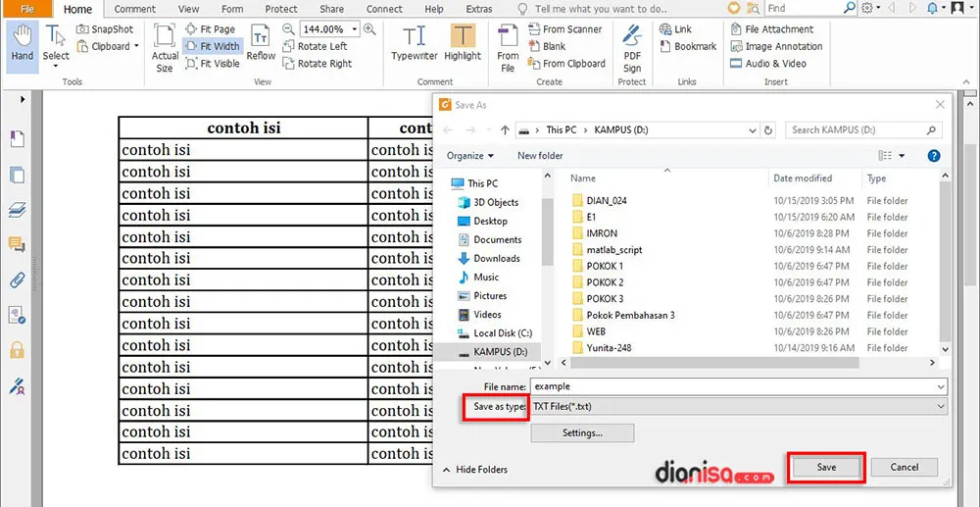
Task: Create PDF From File
Action: click(508, 49)
